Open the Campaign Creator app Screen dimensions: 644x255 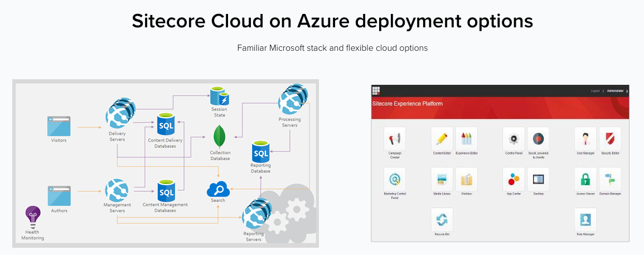[395, 138]
